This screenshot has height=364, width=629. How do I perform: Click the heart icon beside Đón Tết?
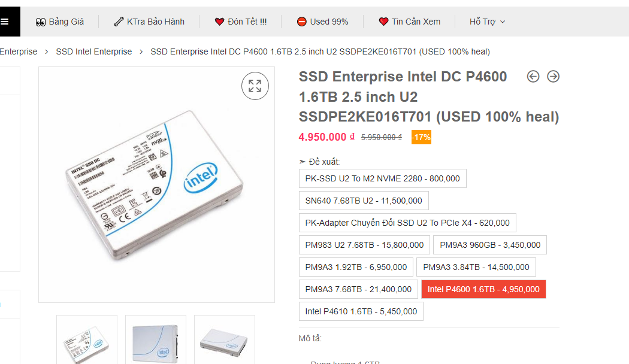(x=219, y=22)
